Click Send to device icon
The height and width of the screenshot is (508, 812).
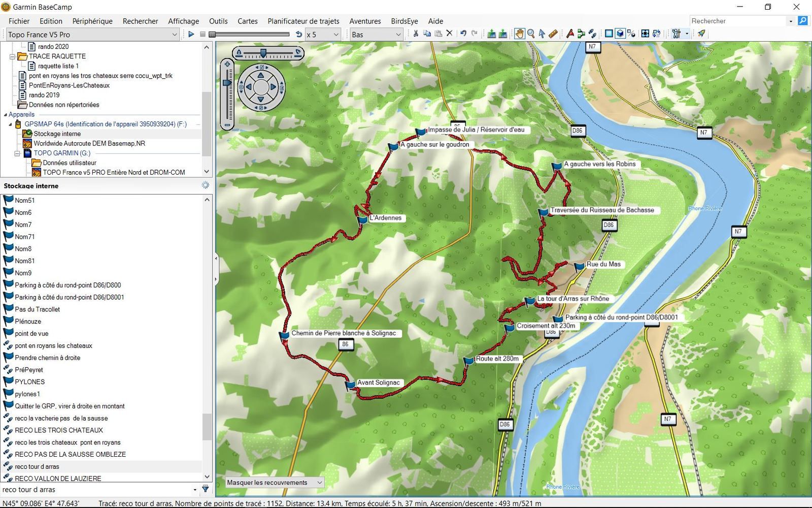pyautogui.click(x=502, y=34)
